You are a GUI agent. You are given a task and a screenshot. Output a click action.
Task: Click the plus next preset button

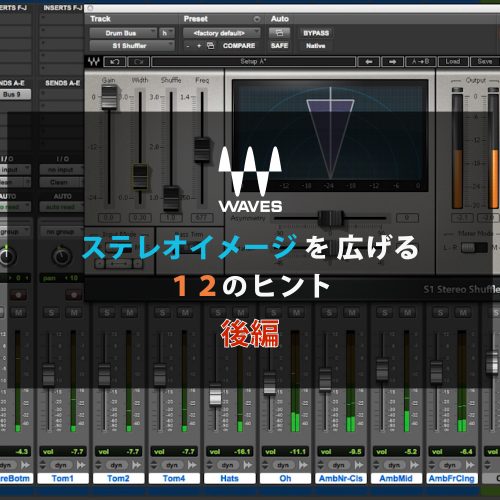tap(199, 46)
